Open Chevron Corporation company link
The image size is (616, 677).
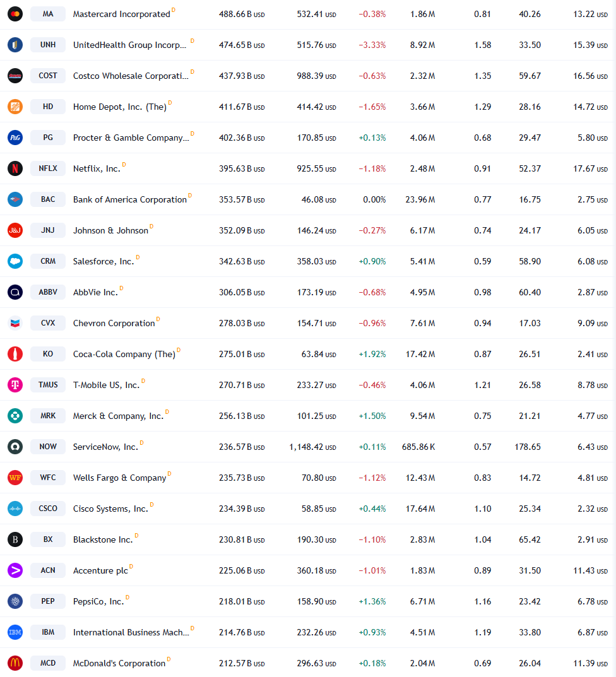click(114, 324)
